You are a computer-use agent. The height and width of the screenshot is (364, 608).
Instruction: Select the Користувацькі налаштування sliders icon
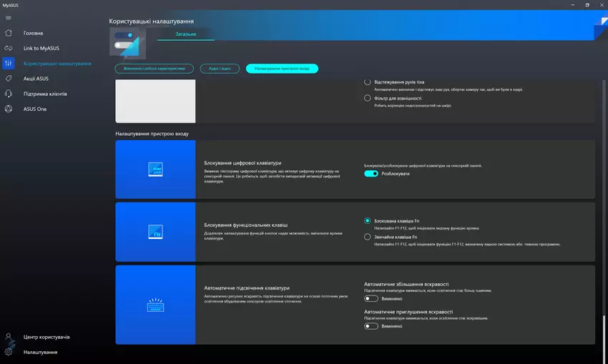point(9,64)
